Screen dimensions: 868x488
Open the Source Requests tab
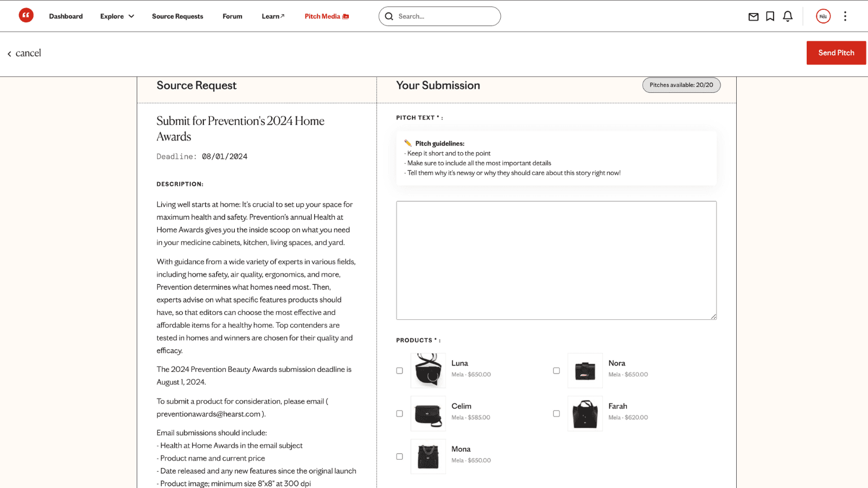pos(177,16)
